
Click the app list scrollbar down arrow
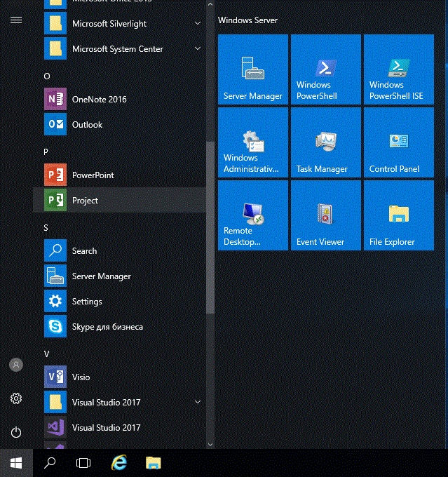(x=210, y=445)
